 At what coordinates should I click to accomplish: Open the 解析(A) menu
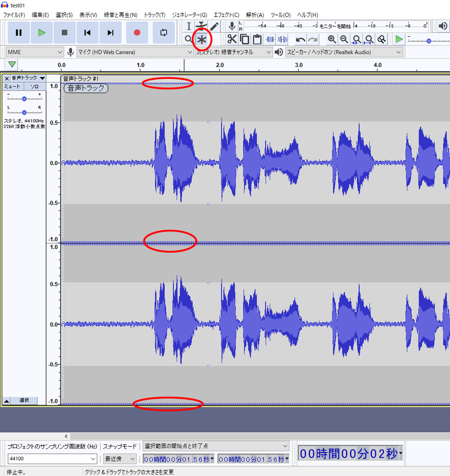[x=255, y=15]
